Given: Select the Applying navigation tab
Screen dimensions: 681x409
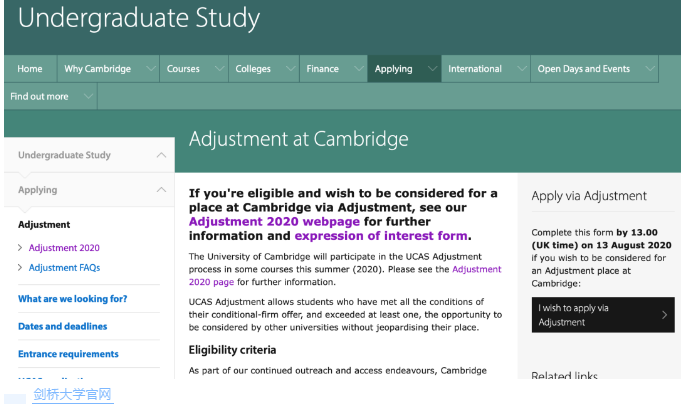Looking at the screenshot, I should (x=394, y=69).
